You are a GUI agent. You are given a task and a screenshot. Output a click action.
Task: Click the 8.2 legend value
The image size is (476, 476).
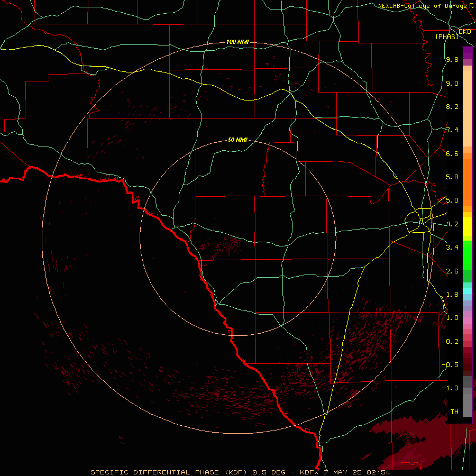click(452, 106)
